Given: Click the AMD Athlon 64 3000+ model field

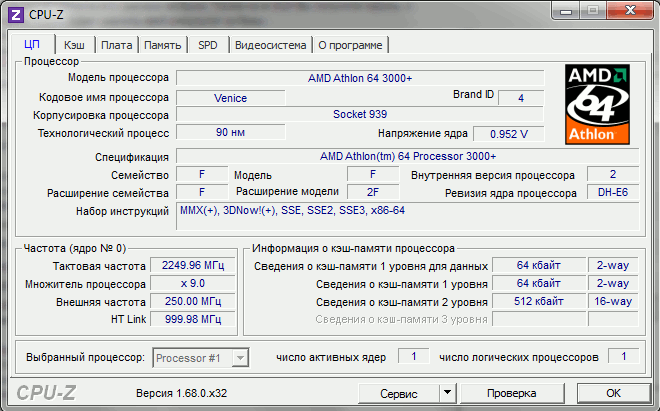Looking at the screenshot, I should 360,77.
